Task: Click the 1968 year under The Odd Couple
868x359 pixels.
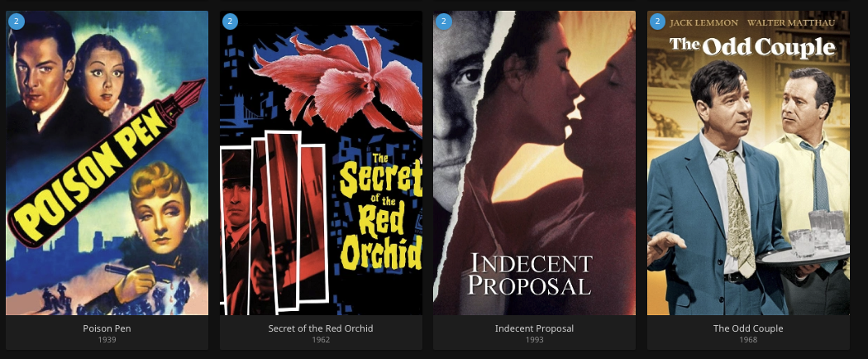Action: click(x=748, y=340)
